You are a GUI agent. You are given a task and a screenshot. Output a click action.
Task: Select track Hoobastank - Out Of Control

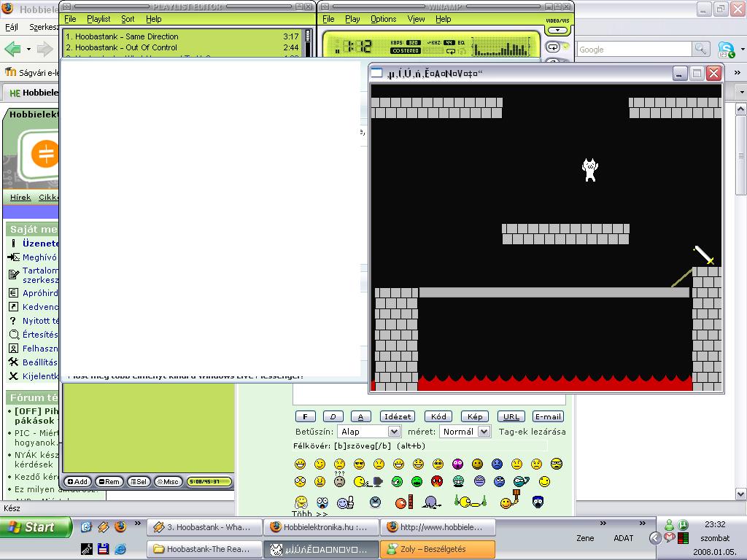pos(182,47)
